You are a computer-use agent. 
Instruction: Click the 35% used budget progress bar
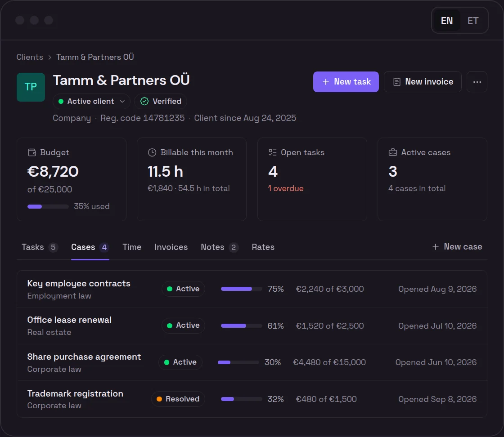click(48, 206)
